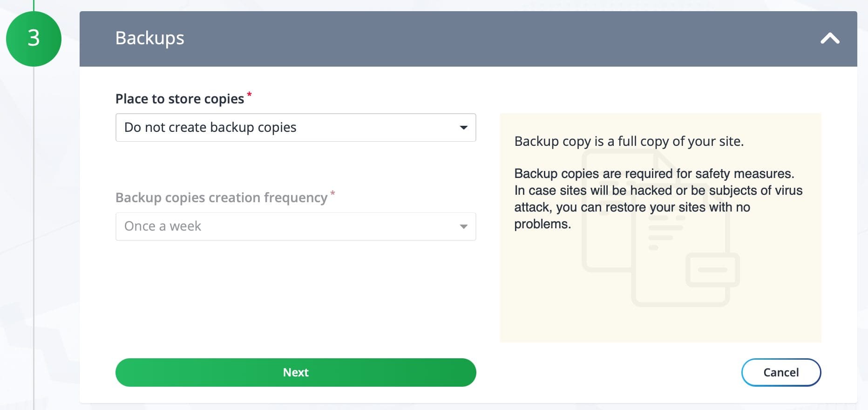Click the "Place to store copies" label
Image resolution: width=868 pixels, height=410 pixels.
179,99
